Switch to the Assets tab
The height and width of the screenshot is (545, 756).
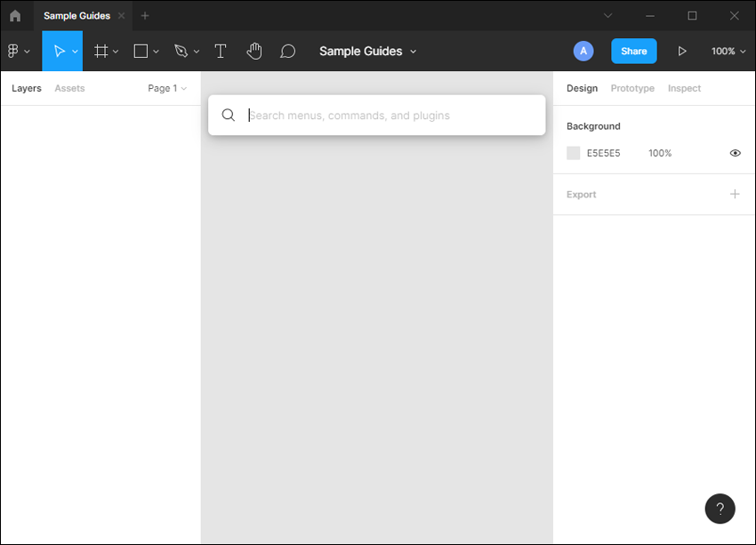click(69, 88)
